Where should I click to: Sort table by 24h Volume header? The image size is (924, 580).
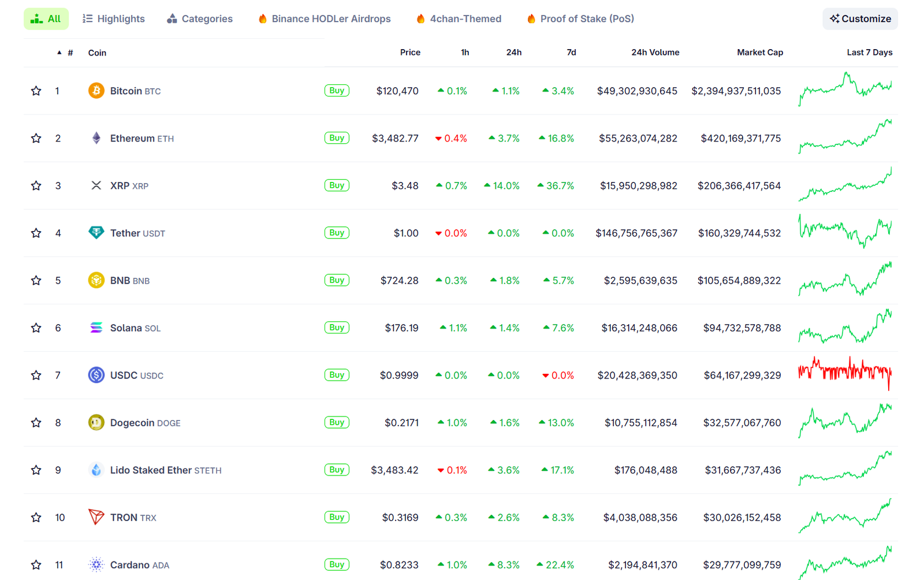point(655,53)
